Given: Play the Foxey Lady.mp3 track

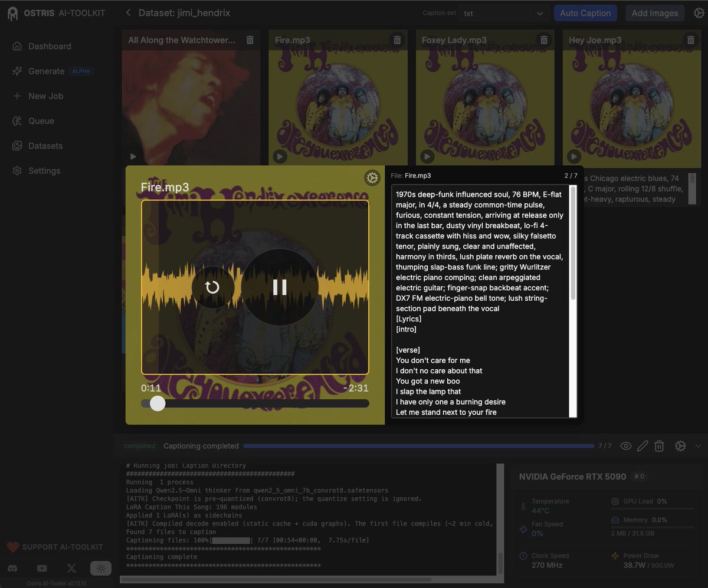Looking at the screenshot, I should click(x=427, y=156).
